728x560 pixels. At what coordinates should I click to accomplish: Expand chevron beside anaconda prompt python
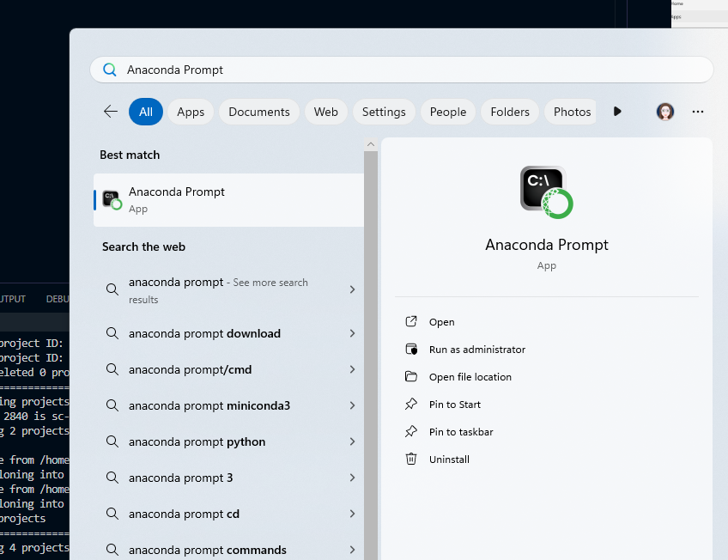pyautogui.click(x=352, y=441)
